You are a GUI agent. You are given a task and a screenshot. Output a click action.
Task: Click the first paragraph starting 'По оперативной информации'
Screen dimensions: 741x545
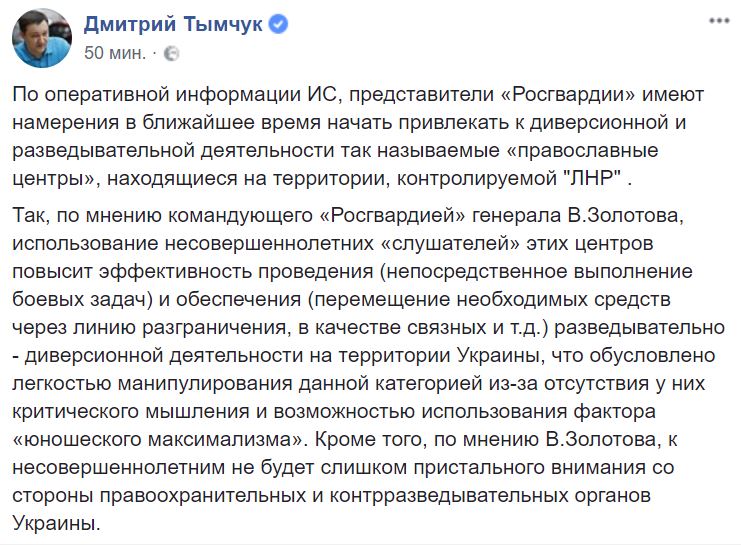coord(358,136)
